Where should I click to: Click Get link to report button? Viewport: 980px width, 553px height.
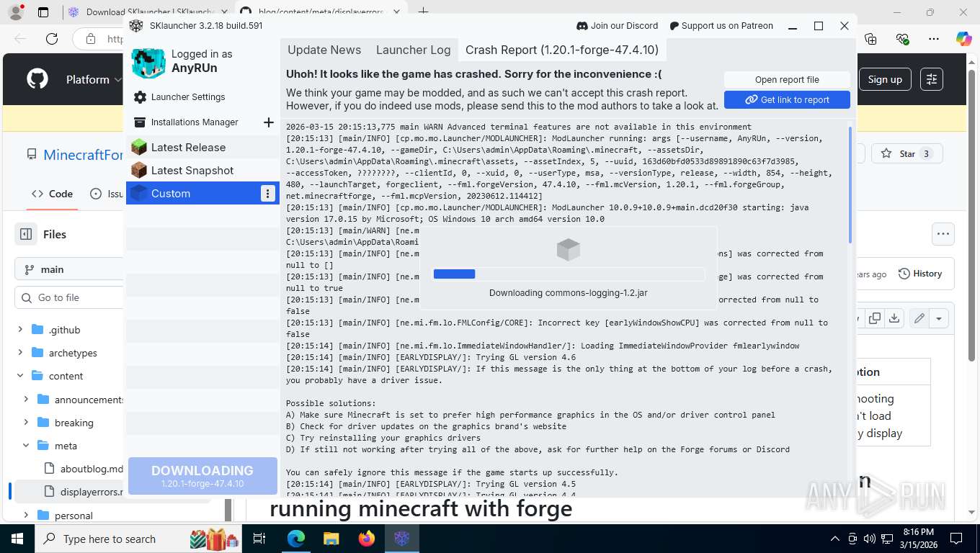pos(787,99)
